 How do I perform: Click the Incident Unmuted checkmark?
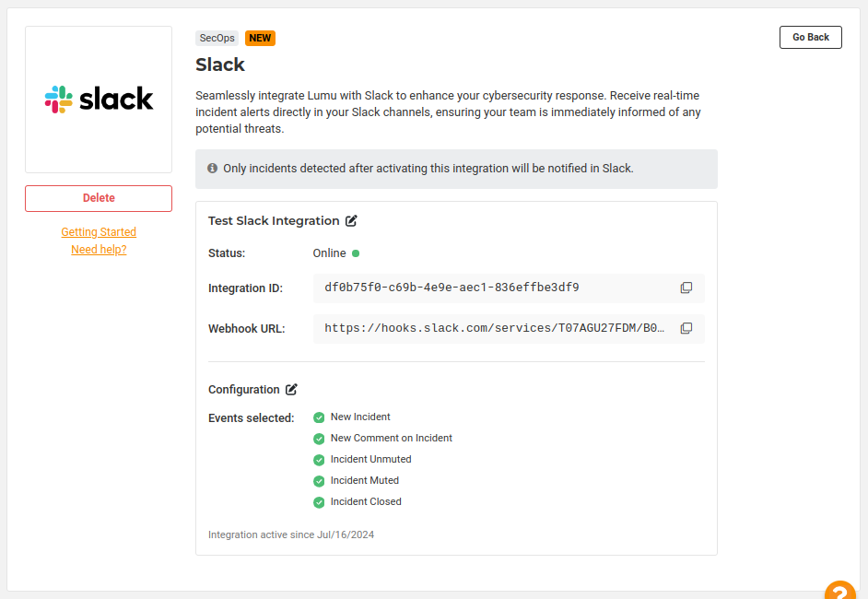pos(319,460)
